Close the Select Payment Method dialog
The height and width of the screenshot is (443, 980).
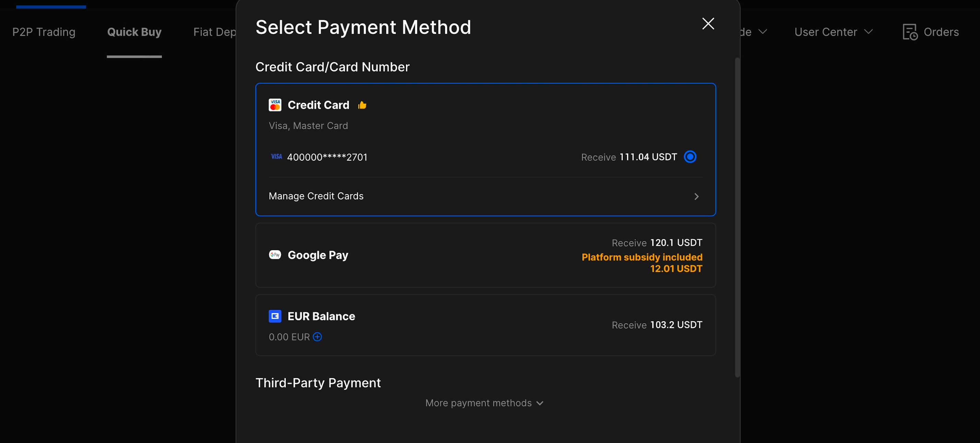pyautogui.click(x=708, y=24)
